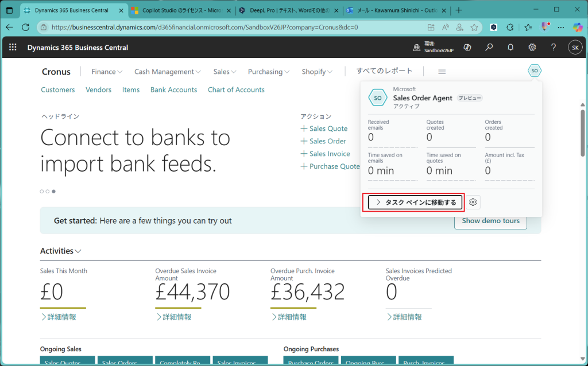Open browser settings and more menu
Image resolution: width=588 pixels, height=366 pixels.
pyautogui.click(x=561, y=27)
